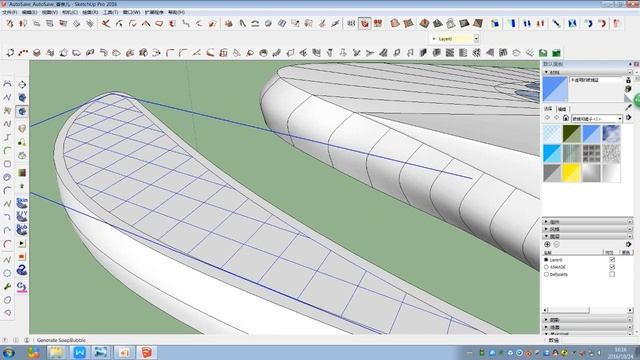Switch to the 编辑 materials tab
Image resolution: width=640 pixels, height=360 pixels.
coord(562,109)
